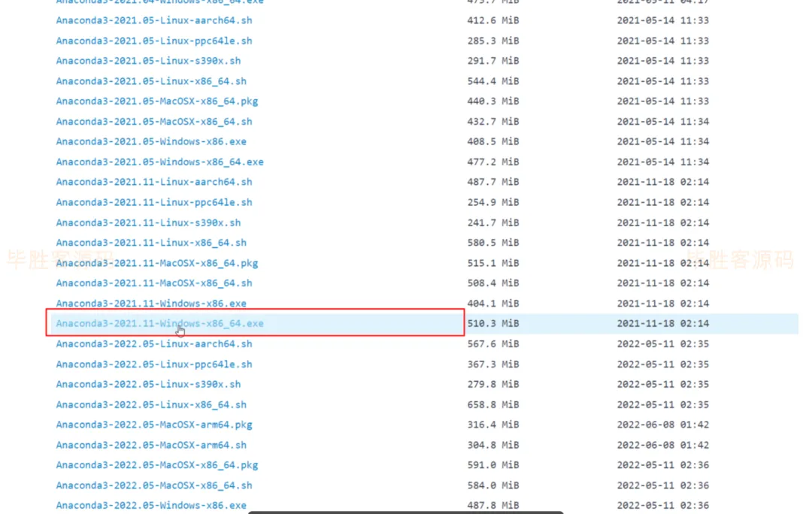Click the 567.6 MiB size value

click(493, 344)
